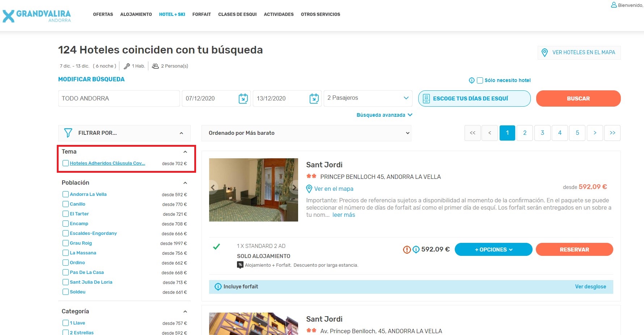The height and width of the screenshot is (335, 644).
Task: Open the check-in date calendar icon
Action: pyautogui.click(x=243, y=99)
